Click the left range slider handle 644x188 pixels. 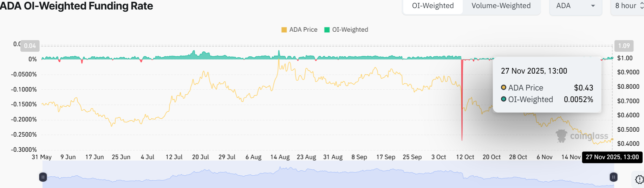43,177
